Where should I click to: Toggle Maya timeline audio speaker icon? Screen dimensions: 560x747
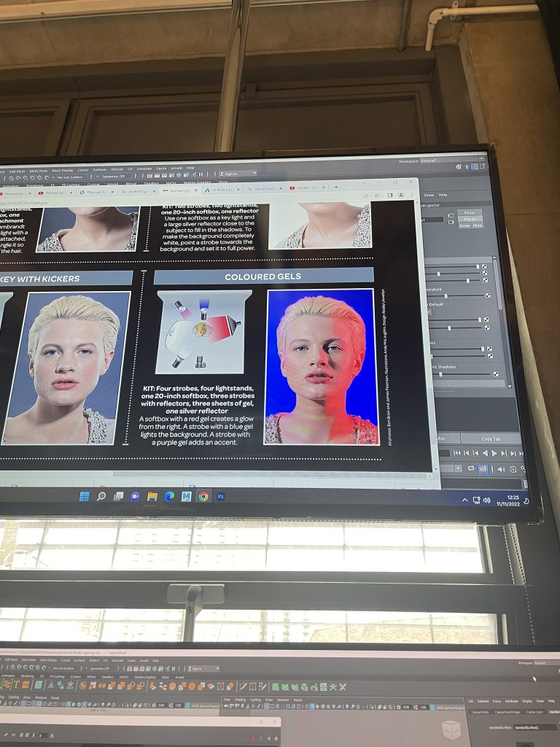tap(501, 469)
